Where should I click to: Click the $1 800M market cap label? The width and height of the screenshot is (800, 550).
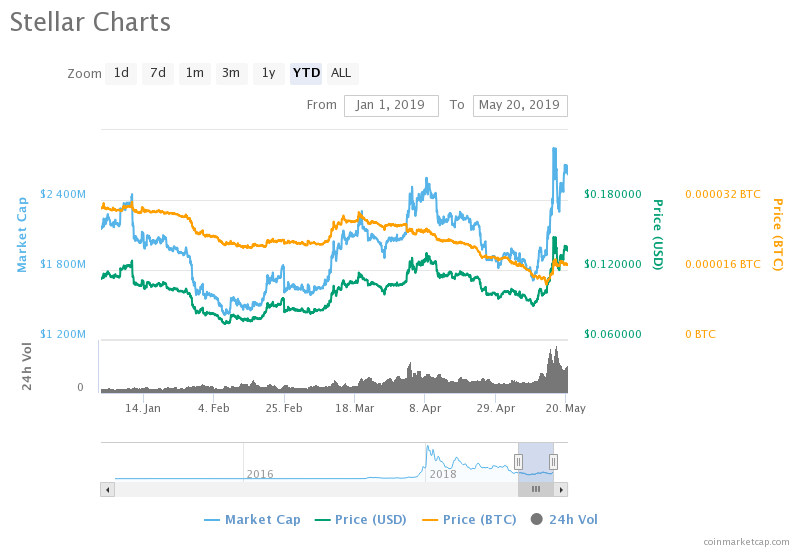63,264
